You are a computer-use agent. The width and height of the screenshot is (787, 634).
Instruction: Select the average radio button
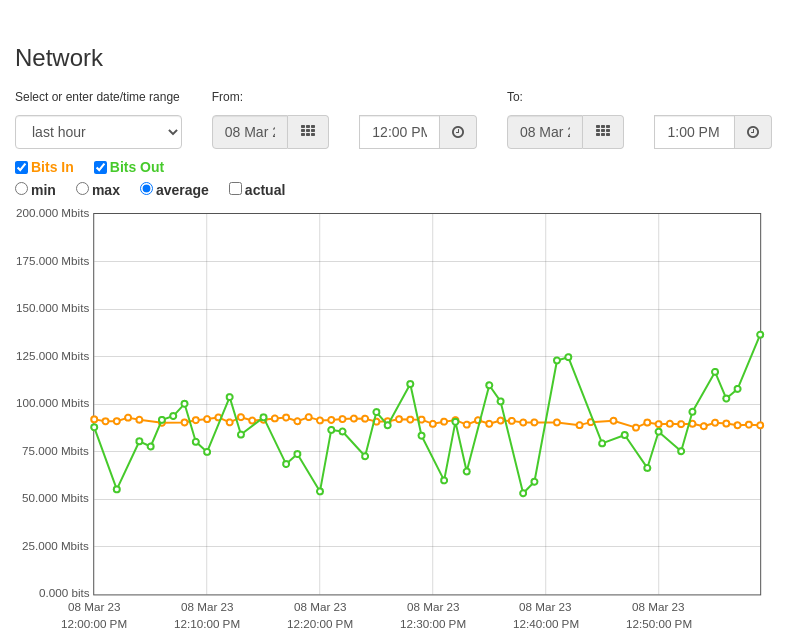[x=147, y=189]
